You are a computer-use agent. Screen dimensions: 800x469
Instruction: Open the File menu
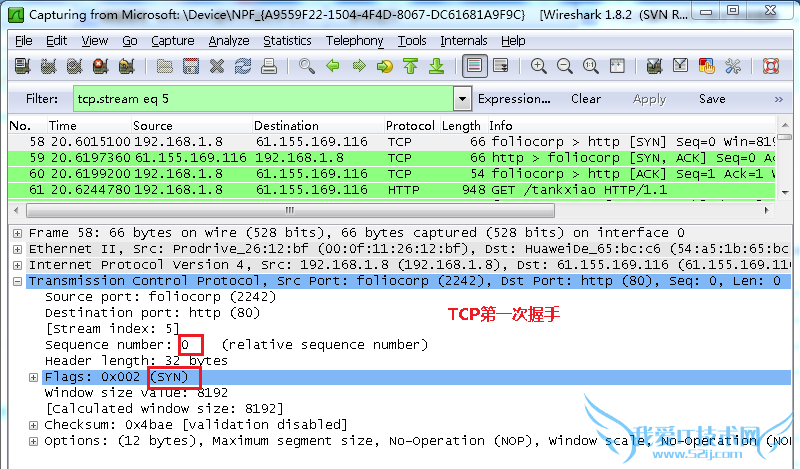[23, 40]
